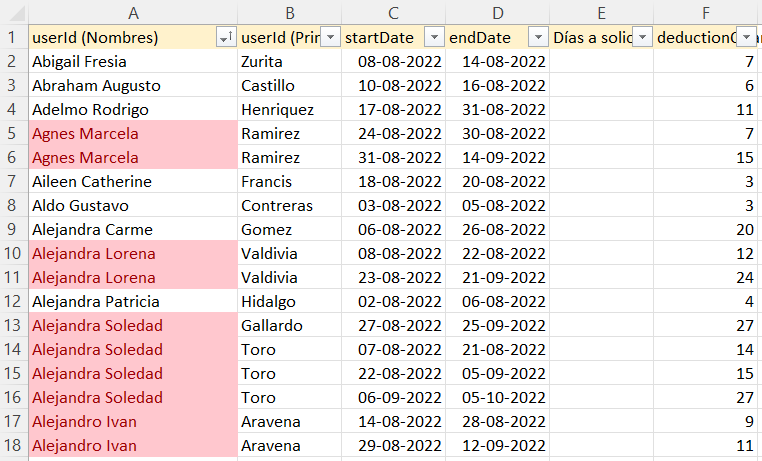Click the cell containing Abigail Fresia
The width and height of the screenshot is (762, 461).
(x=133, y=61)
